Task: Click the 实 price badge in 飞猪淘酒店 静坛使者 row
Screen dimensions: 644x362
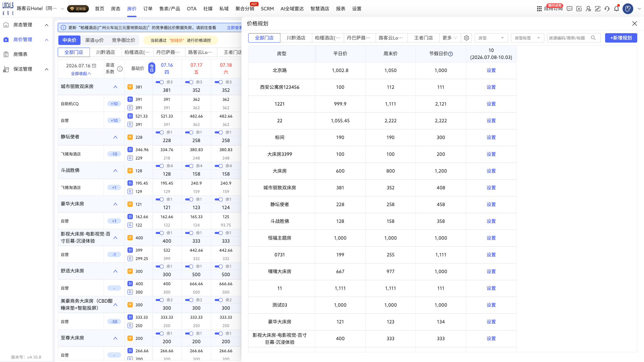Action: [x=130, y=158]
